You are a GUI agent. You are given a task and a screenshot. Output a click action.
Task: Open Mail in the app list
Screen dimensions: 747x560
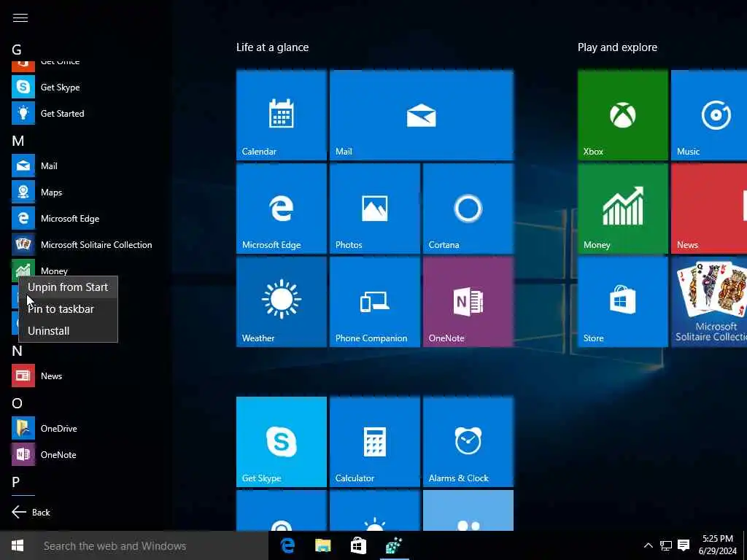pyautogui.click(x=35, y=166)
